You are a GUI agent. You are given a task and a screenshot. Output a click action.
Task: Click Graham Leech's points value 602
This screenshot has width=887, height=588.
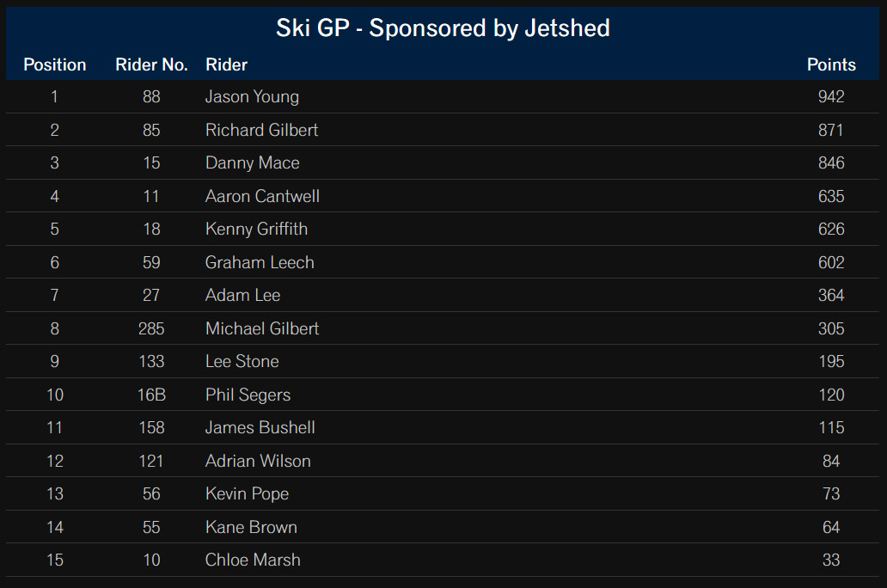831,262
